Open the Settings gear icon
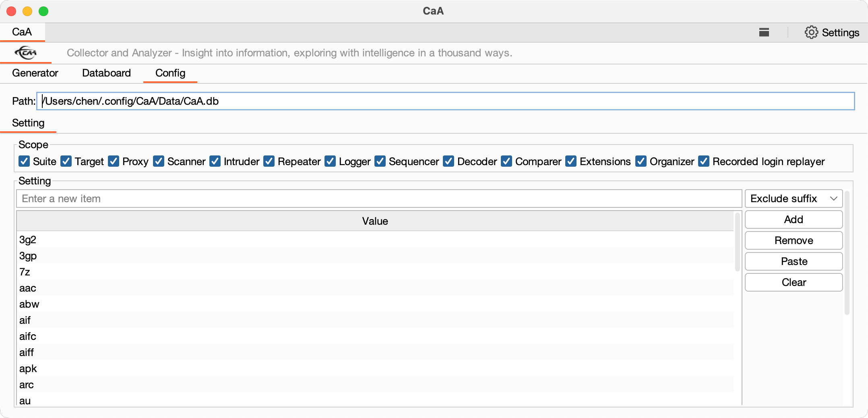This screenshot has width=868, height=418. coord(811,32)
